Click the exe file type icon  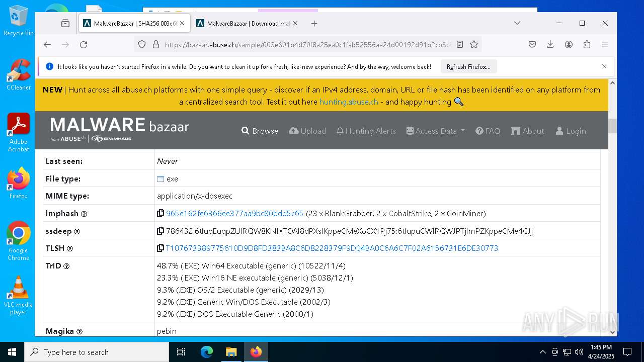click(160, 179)
